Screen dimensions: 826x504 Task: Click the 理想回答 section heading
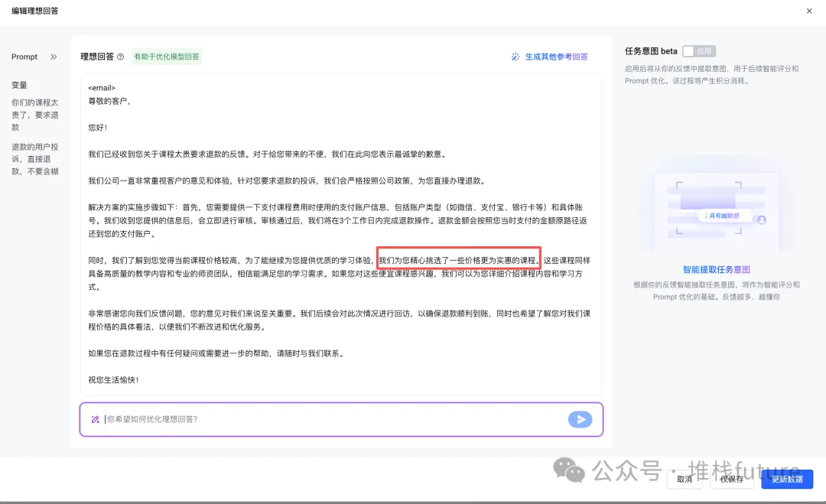click(97, 57)
